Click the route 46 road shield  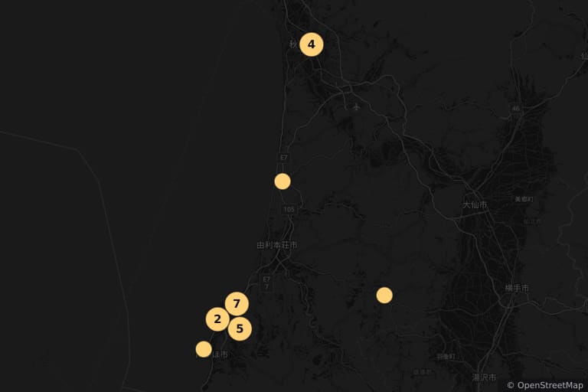(x=516, y=108)
